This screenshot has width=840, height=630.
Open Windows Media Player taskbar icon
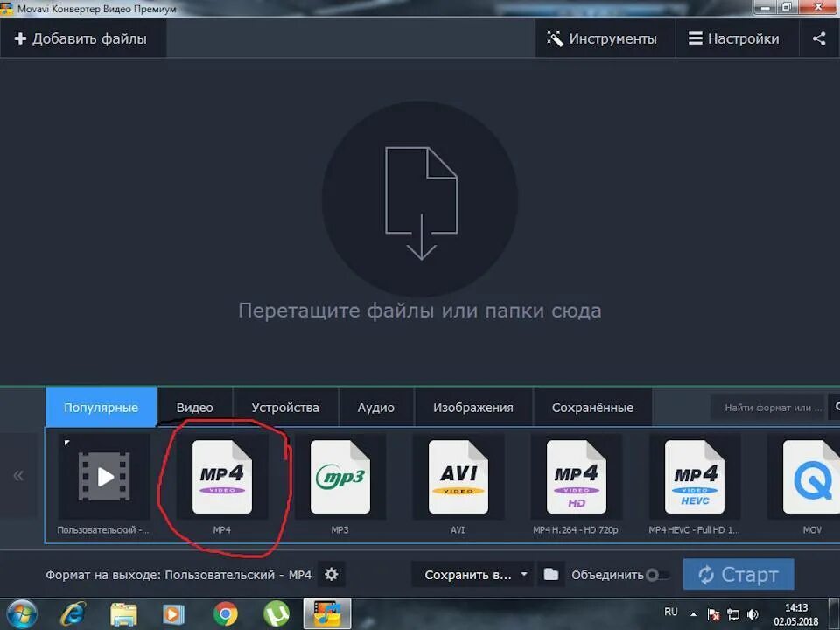[173, 614]
